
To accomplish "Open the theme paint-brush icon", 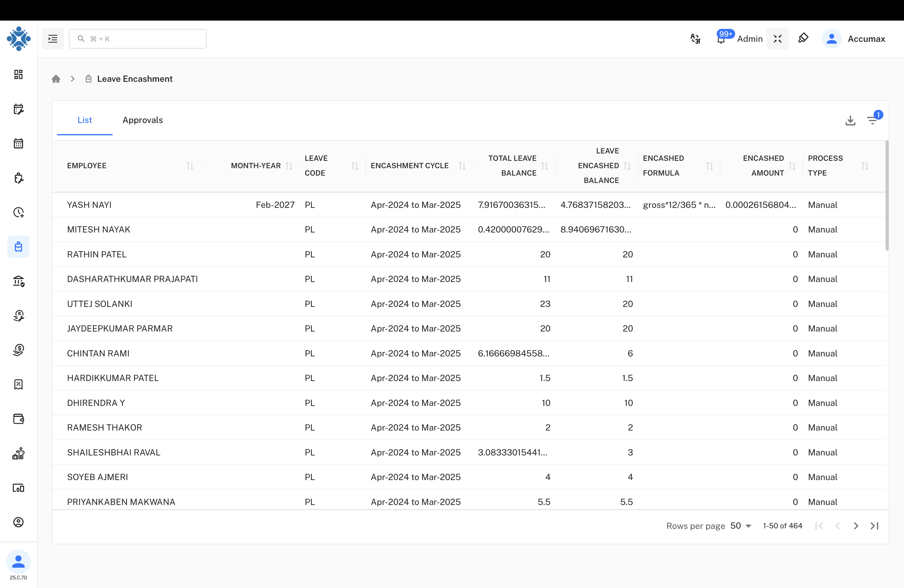I will click(x=803, y=38).
